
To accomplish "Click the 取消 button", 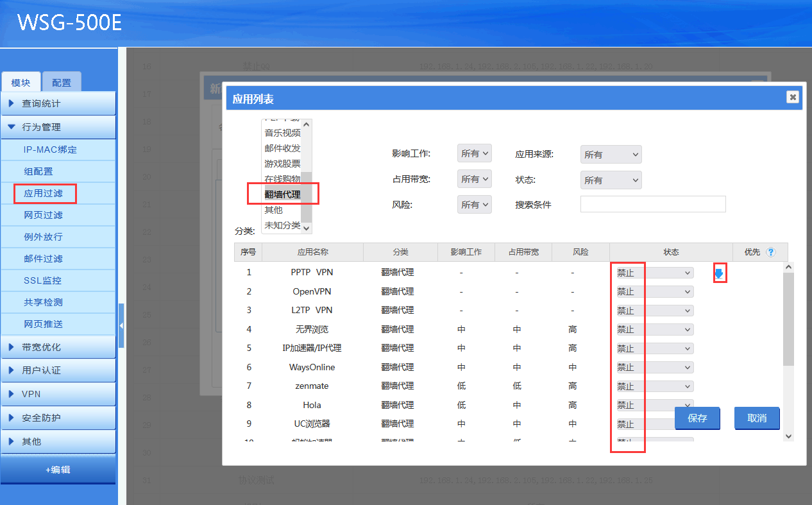I will [x=757, y=418].
